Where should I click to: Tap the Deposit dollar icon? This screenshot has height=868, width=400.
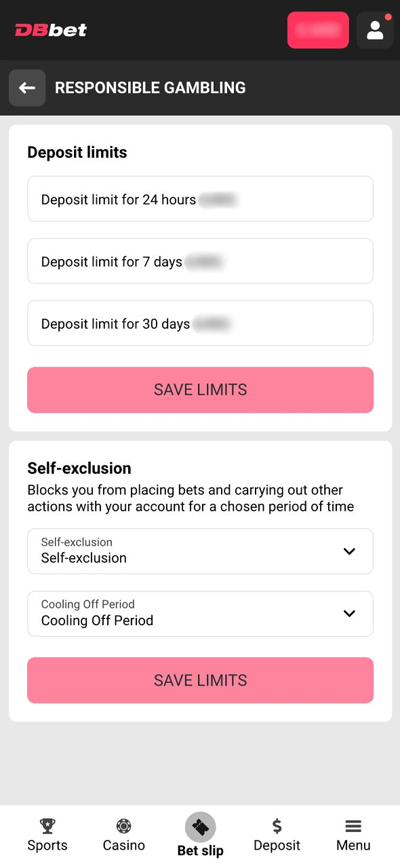pyautogui.click(x=277, y=826)
